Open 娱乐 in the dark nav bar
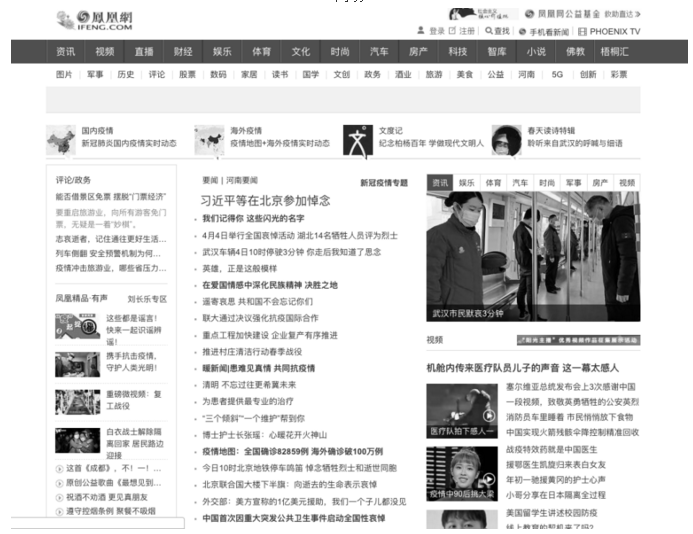 click(x=222, y=52)
